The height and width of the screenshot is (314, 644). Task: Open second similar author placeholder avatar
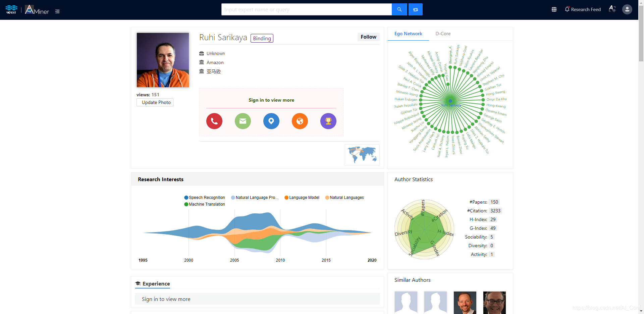click(435, 303)
